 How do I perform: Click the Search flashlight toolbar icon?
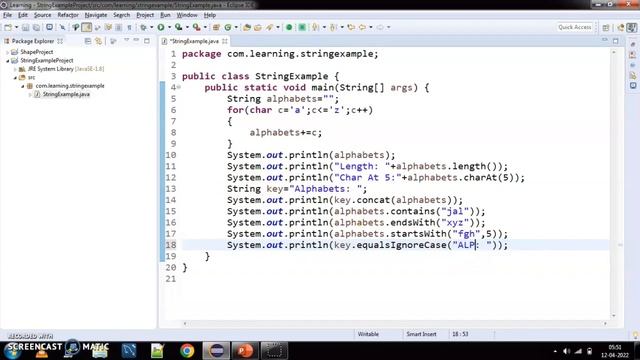[269, 27]
